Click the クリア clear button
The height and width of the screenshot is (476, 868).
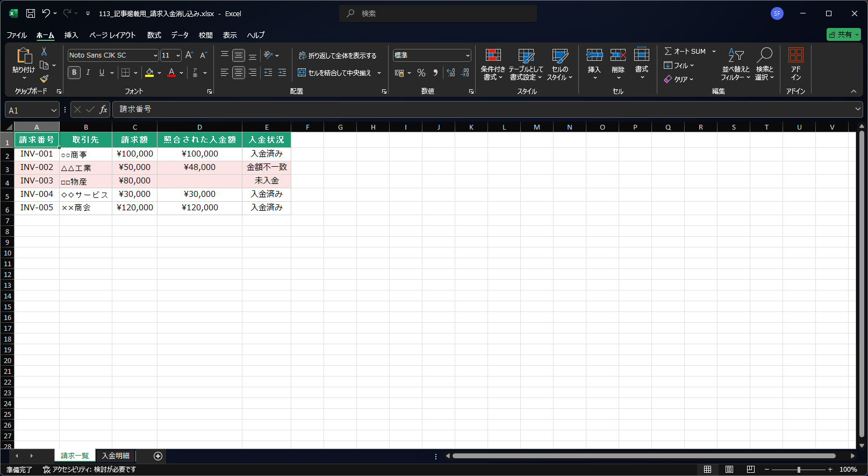point(679,79)
